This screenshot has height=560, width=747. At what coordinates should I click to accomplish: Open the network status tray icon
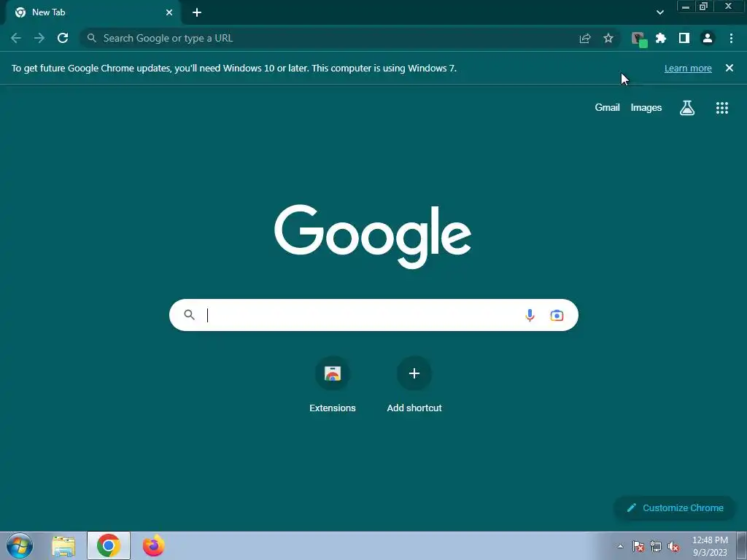tap(656, 546)
